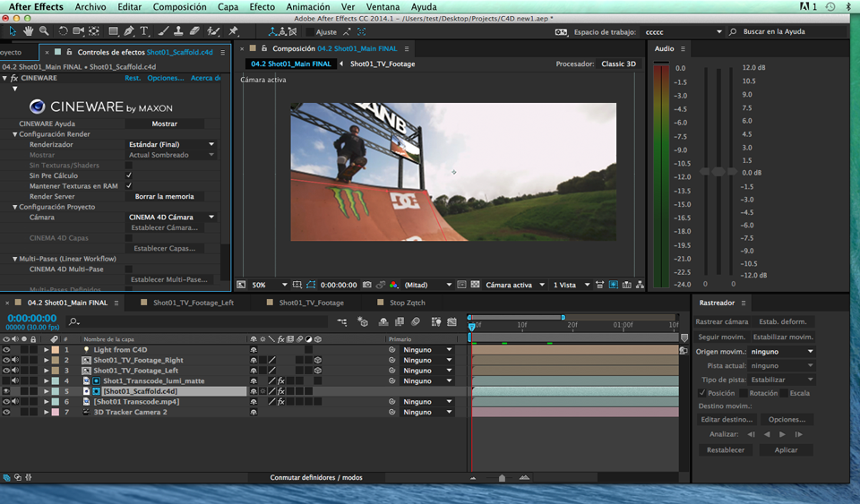Click the Opciones... link in CINEWARE
Viewport: 860px width, 504px height.
[x=165, y=78]
